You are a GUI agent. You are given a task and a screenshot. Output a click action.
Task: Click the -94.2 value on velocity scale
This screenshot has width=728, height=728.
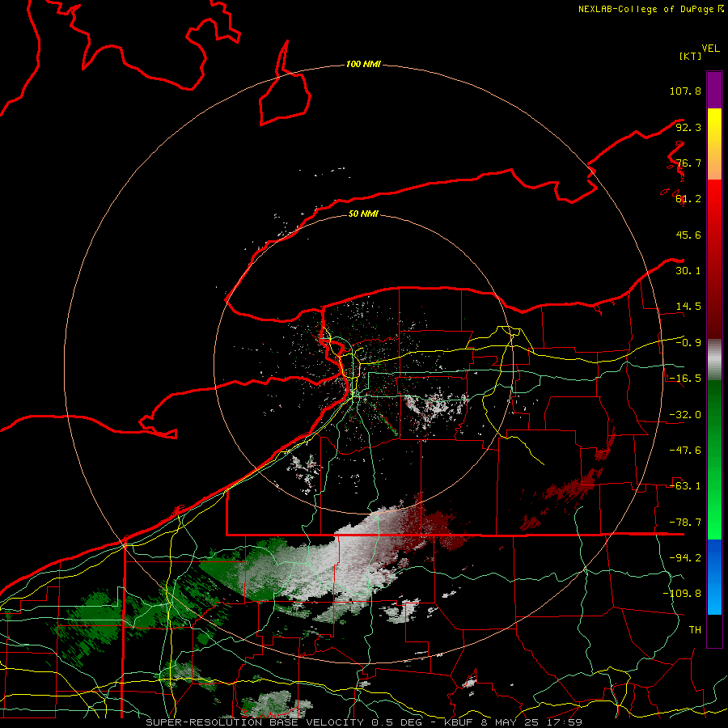point(685,558)
